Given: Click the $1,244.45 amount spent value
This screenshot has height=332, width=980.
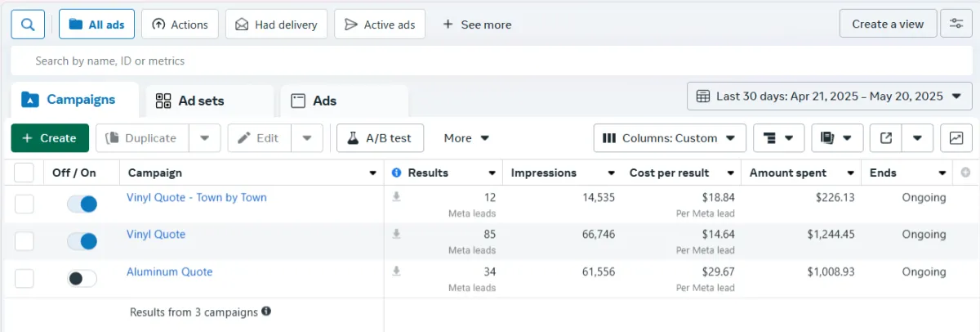Looking at the screenshot, I should 831,235.
